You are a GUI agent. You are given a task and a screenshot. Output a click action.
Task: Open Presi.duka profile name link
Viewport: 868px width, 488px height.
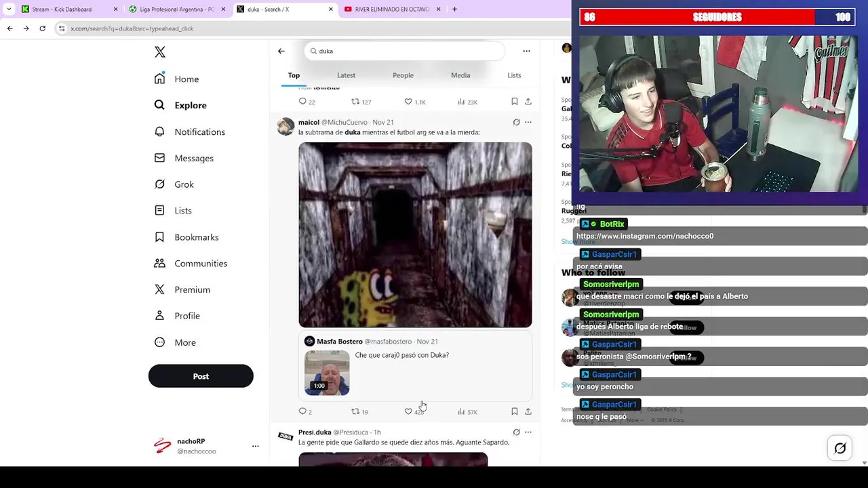click(x=315, y=432)
